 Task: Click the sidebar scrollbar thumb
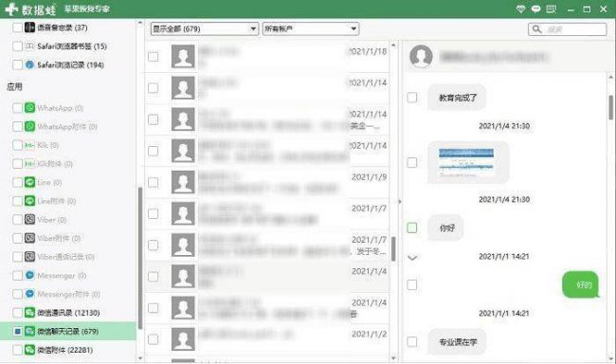(140, 258)
